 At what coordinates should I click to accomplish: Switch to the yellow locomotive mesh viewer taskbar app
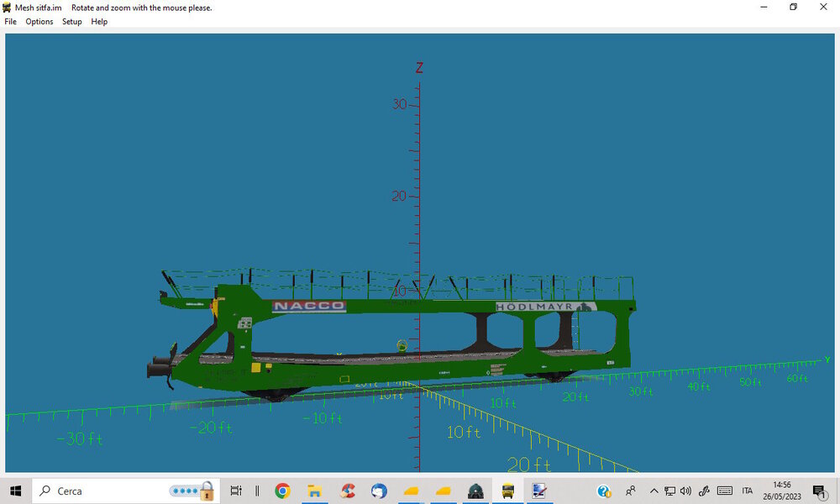point(507,491)
